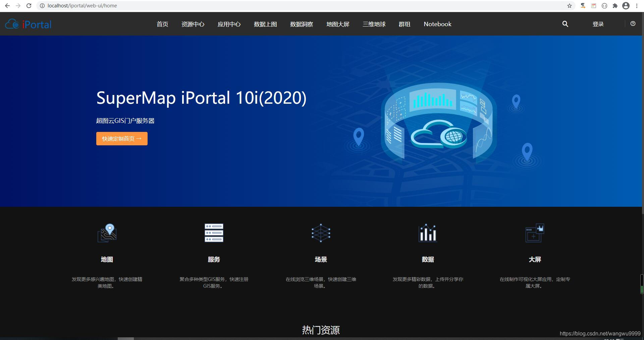
Task: Click the 登录 login link
Action: tap(598, 24)
